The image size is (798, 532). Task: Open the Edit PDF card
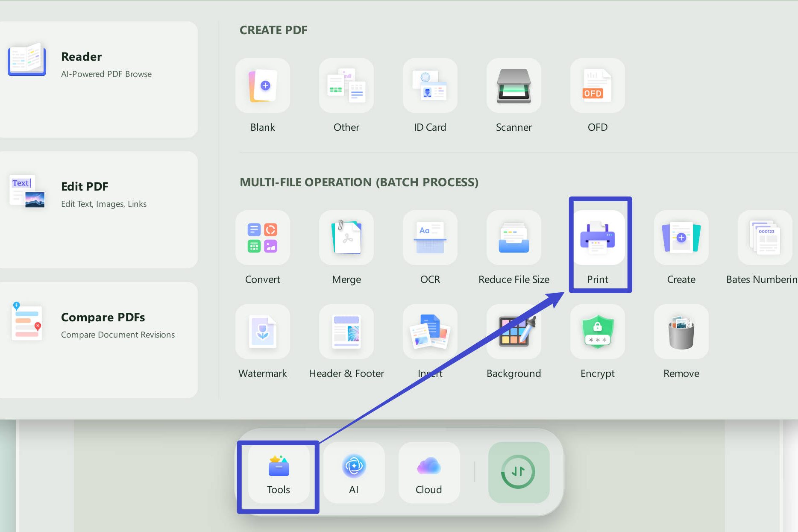pos(98,210)
